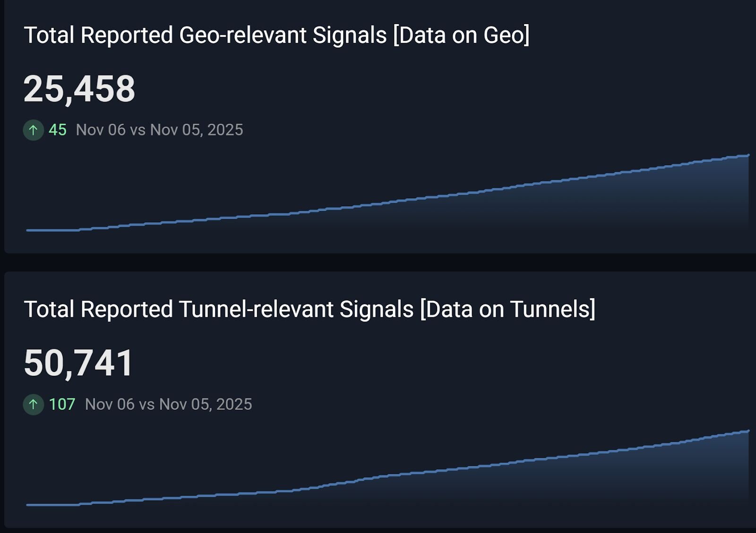Screen dimensions: 756x533
Task: Select the 25,458 total value
Action: pos(79,89)
